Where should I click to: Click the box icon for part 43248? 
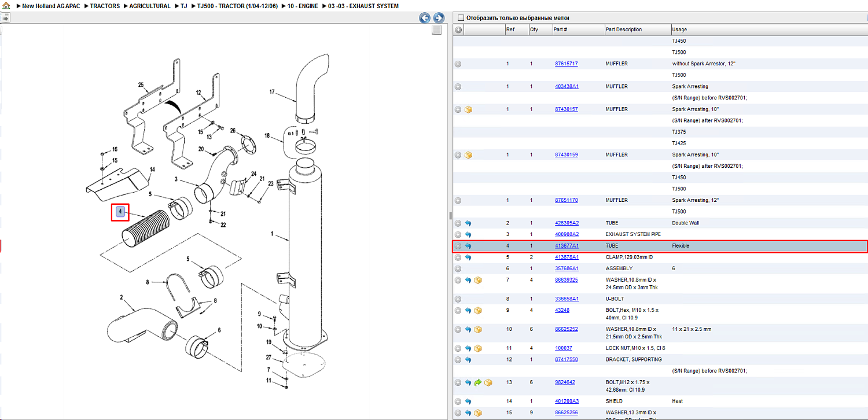click(x=478, y=311)
